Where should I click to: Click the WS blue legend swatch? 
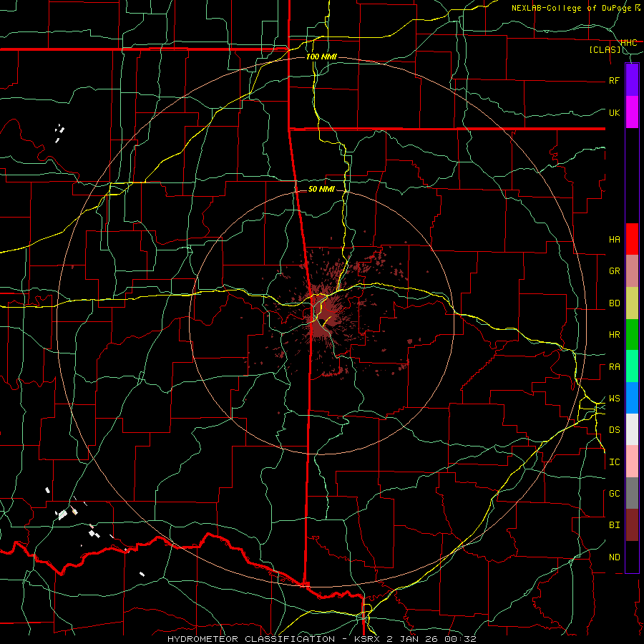click(632, 398)
